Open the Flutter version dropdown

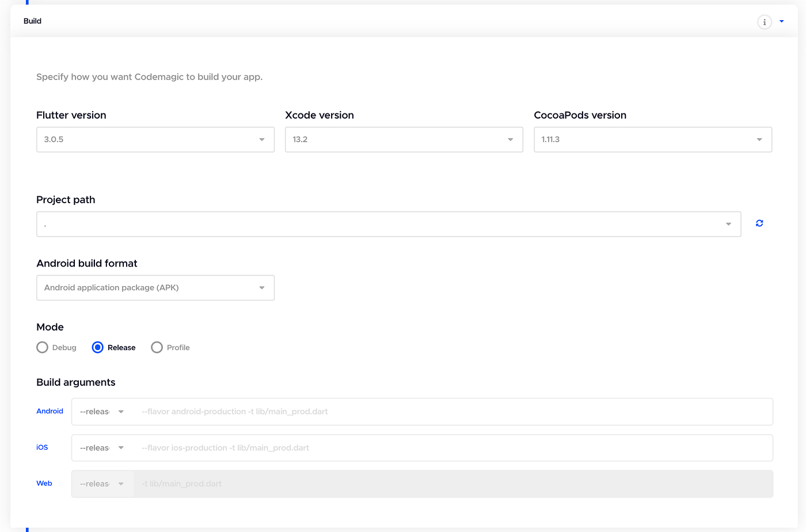155,139
